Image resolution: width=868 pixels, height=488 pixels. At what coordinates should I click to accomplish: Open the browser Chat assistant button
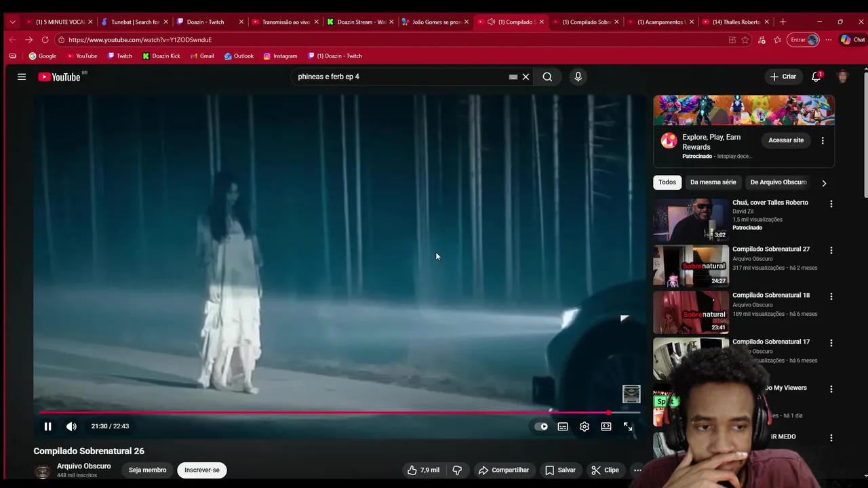852,40
